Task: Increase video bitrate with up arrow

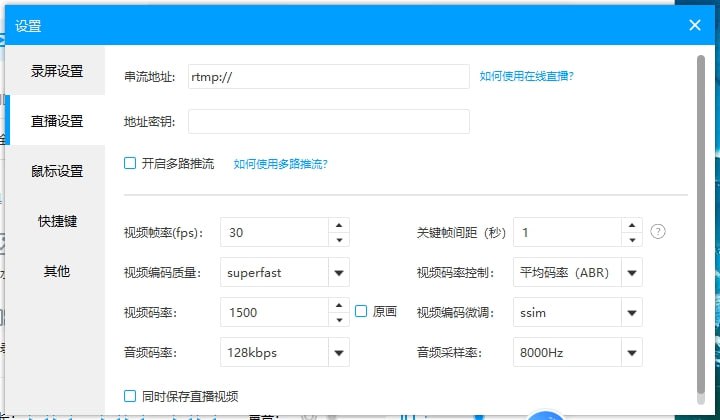Action: coord(339,305)
